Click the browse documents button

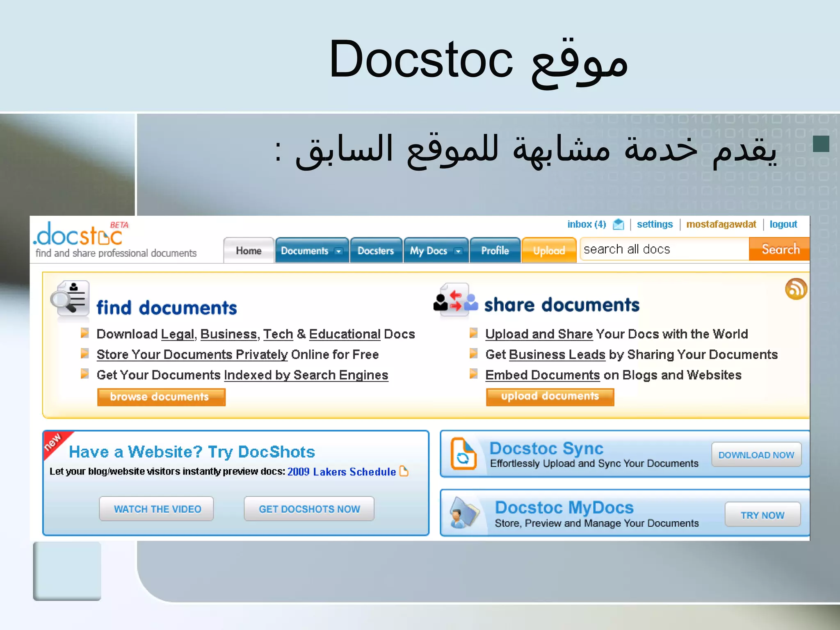pos(161,397)
